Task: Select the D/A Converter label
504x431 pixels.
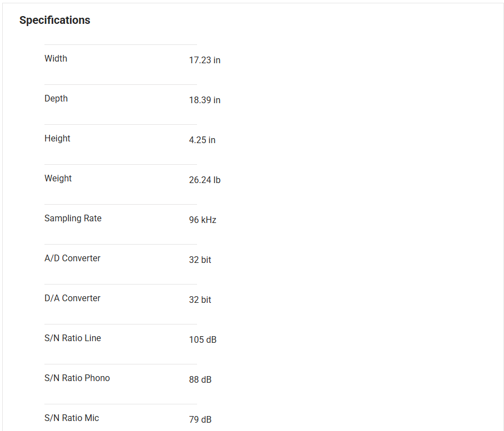Action: click(72, 298)
